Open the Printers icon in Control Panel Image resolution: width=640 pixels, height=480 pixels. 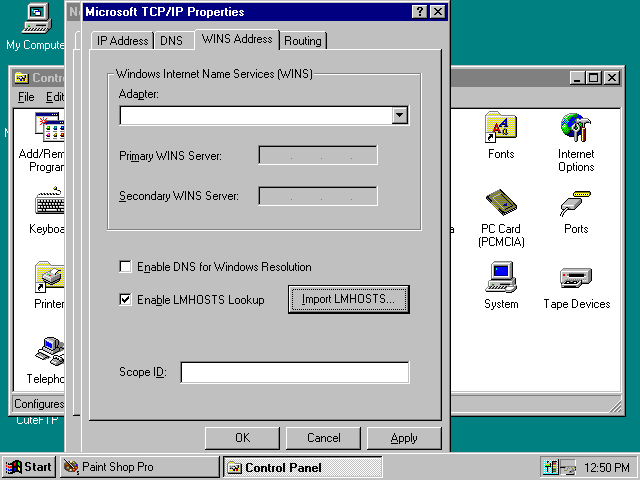pyautogui.click(x=49, y=279)
